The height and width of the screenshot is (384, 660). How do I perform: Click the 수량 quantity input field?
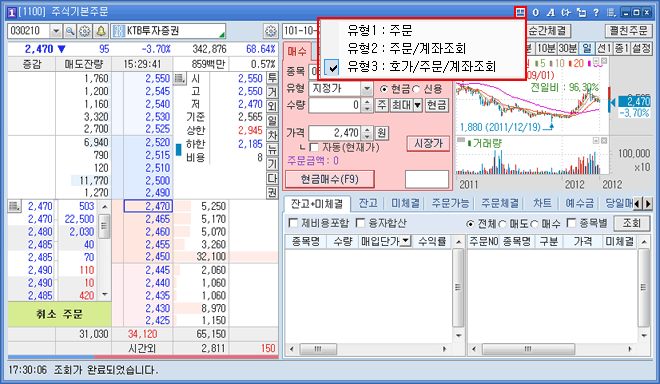click(x=335, y=105)
